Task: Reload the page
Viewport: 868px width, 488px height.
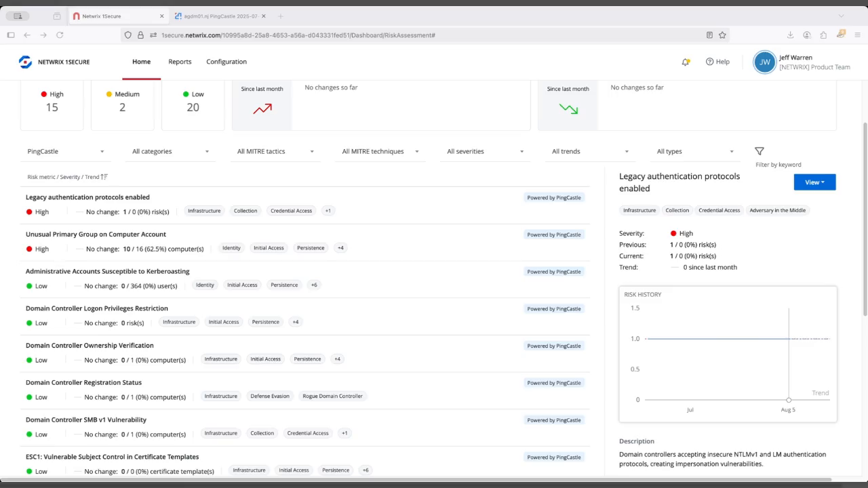Action: click(60, 35)
